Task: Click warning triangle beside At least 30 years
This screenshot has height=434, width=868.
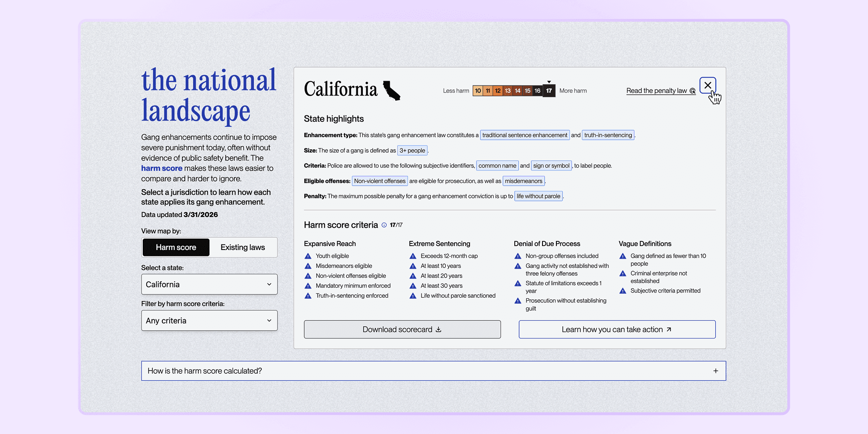Action: 413,286
